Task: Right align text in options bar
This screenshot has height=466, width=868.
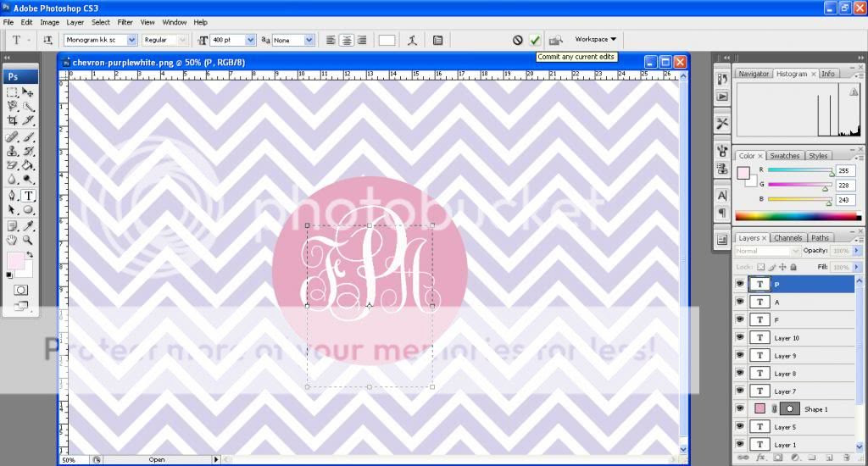Action: [362, 40]
